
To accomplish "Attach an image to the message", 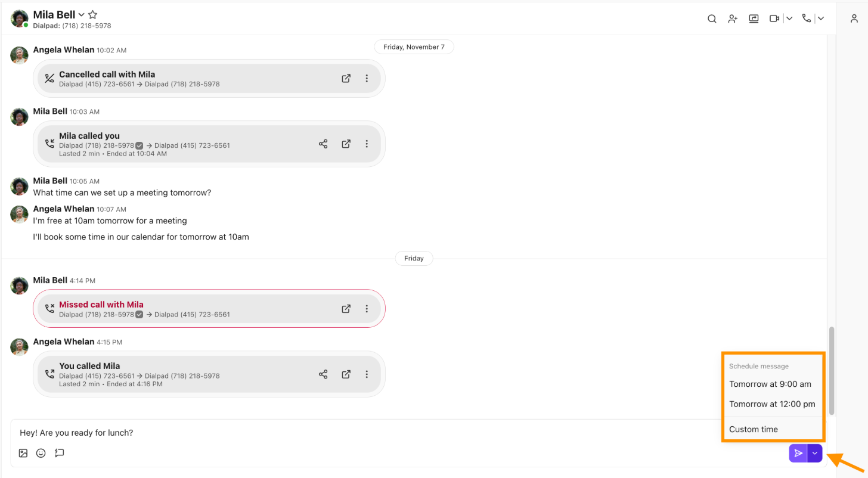I will coord(23,453).
